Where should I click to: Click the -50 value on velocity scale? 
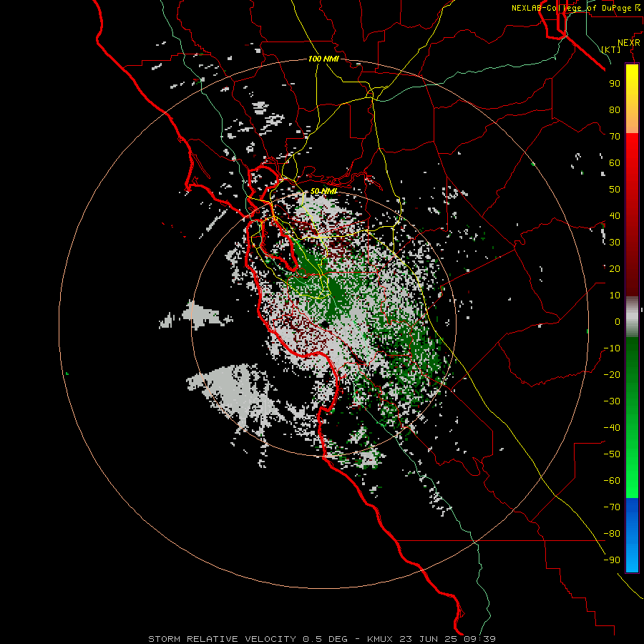(612, 454)
